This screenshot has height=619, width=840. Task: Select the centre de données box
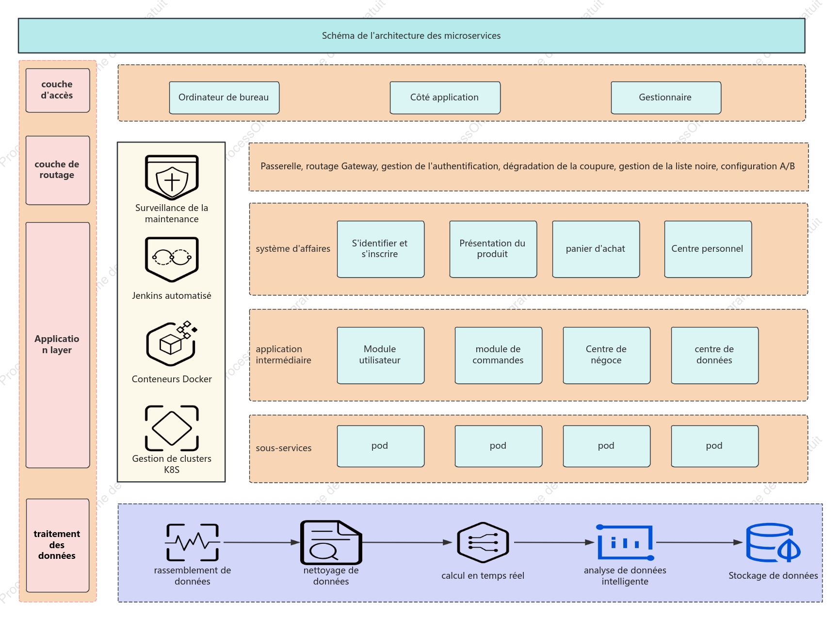click(x=715, y=356)
